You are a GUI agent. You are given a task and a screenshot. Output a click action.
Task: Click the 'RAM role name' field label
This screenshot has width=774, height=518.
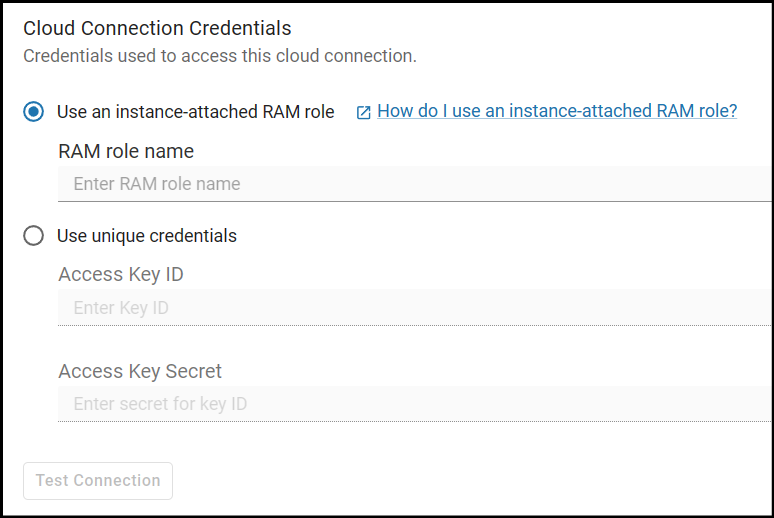(x=126, y=152)
